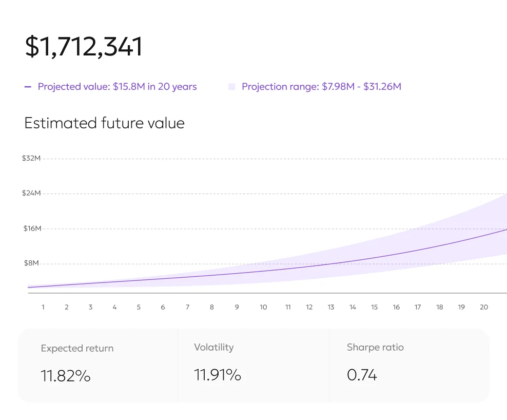Click the $8M y-axis label
507x420 pixels.
tap(32, 263)
